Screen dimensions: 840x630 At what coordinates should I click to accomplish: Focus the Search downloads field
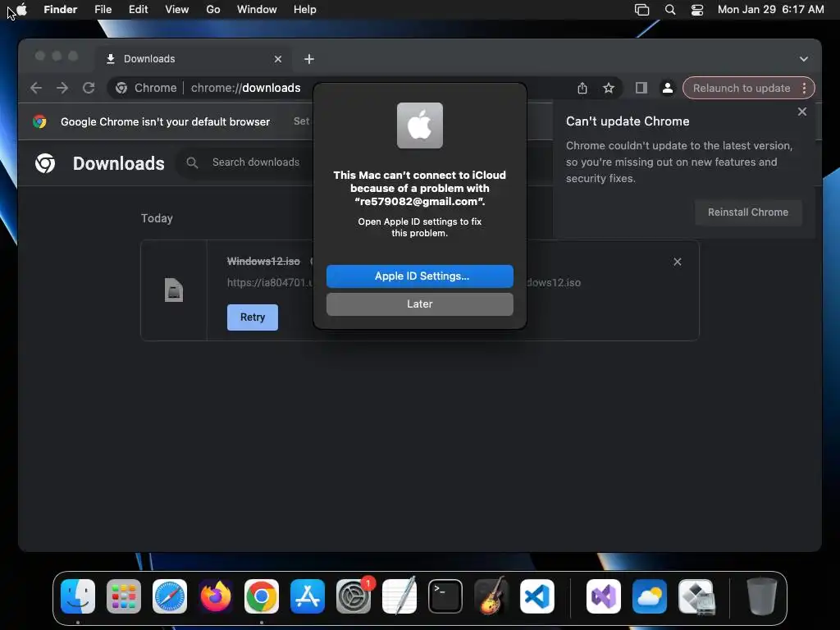pos(256,162)
